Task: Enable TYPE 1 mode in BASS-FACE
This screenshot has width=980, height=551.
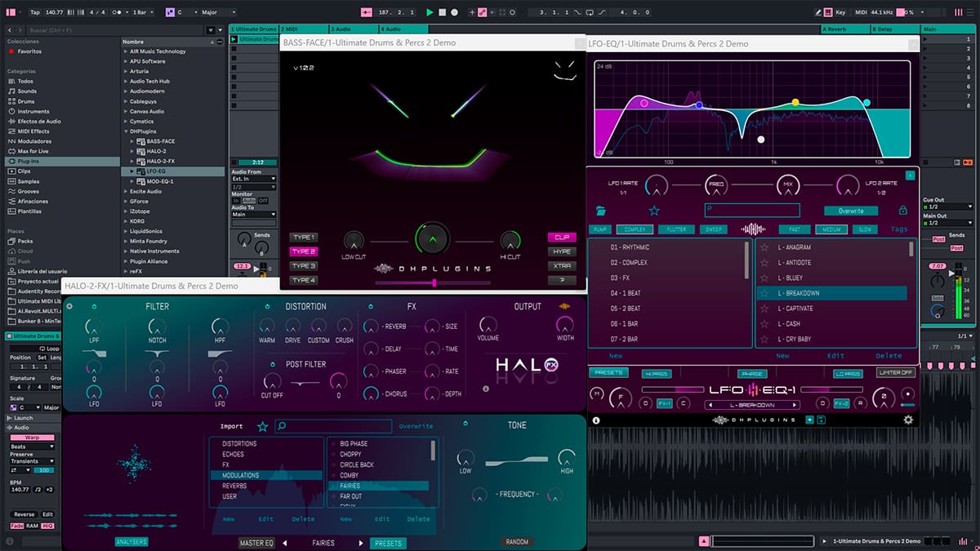Action: point(302,238)
